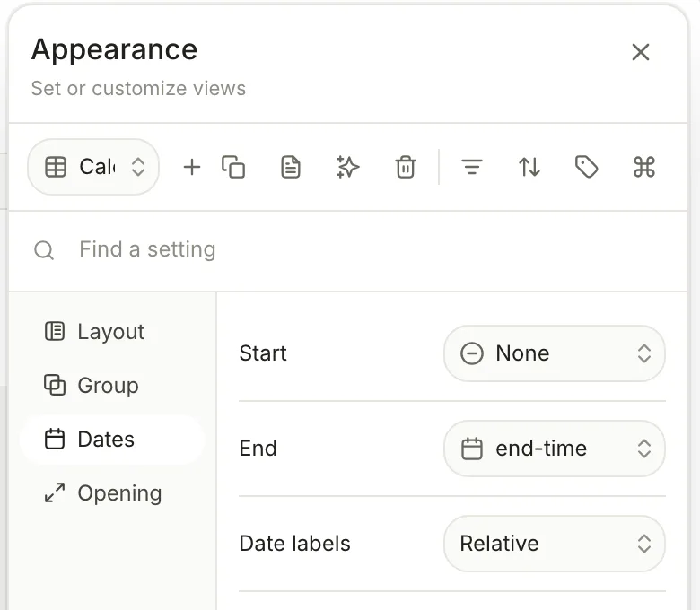The image size is (700, 610).
Task: Open the Start dropdown set to None
Action: (554, 353)
